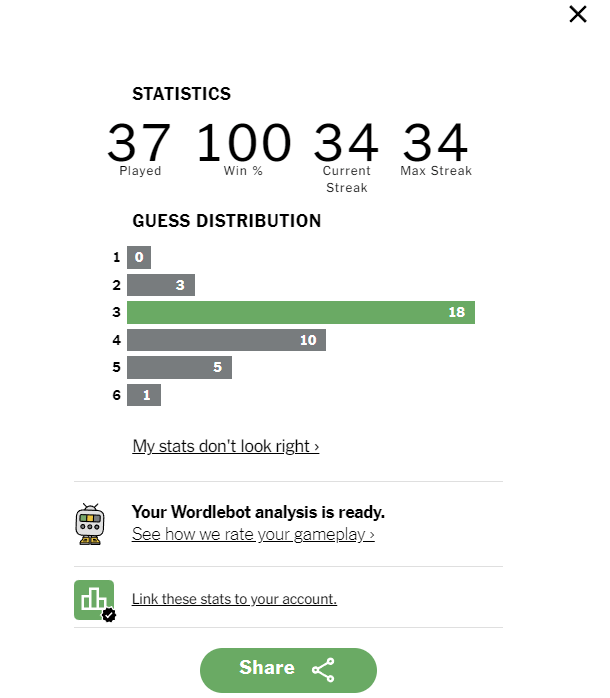
Task: Click the Your Wordlebot analysis is ready heading
Action: (258, 512)
